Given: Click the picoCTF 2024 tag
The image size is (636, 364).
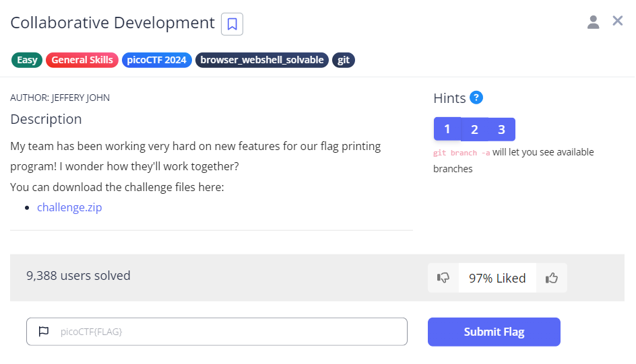Looking at the screenshot, I should pyautogui.click(x=157, y=60).
